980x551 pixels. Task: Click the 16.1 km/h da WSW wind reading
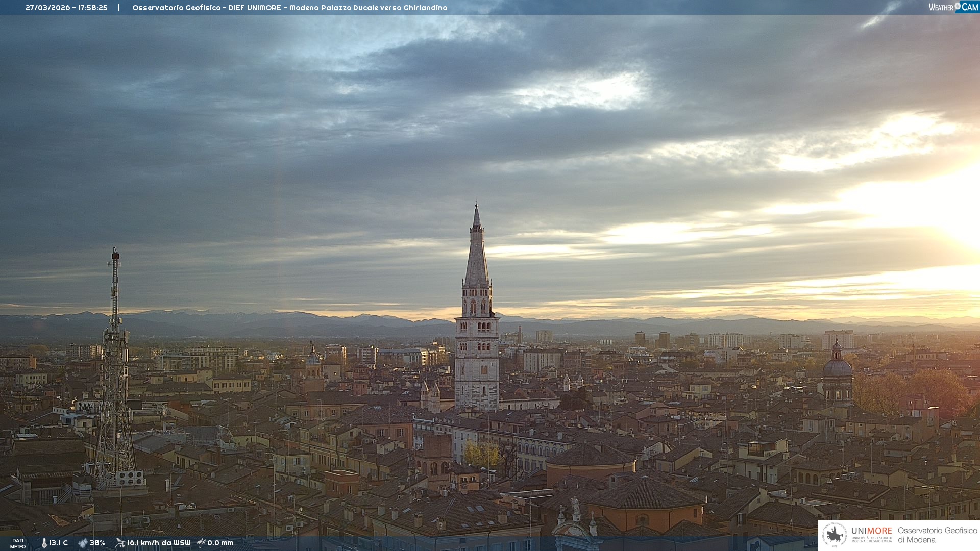(x=159, y=543)
